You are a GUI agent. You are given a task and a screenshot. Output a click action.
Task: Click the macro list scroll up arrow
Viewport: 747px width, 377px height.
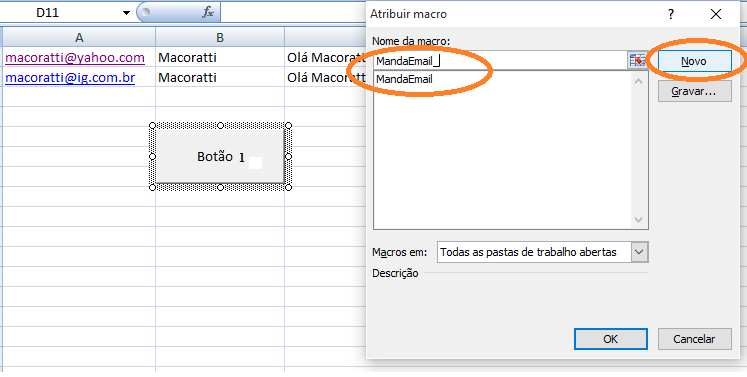tap(638, 82)
